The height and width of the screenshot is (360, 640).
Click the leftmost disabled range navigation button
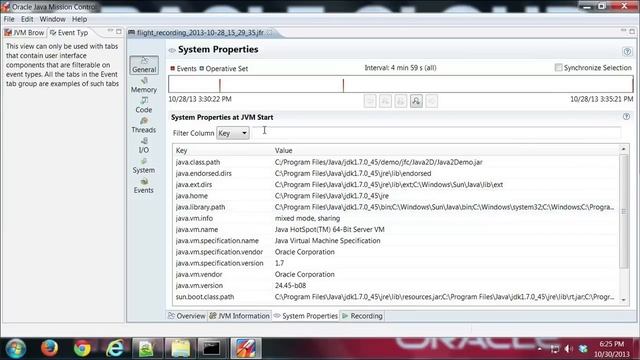pyautogui.click(x=370, y=101)
